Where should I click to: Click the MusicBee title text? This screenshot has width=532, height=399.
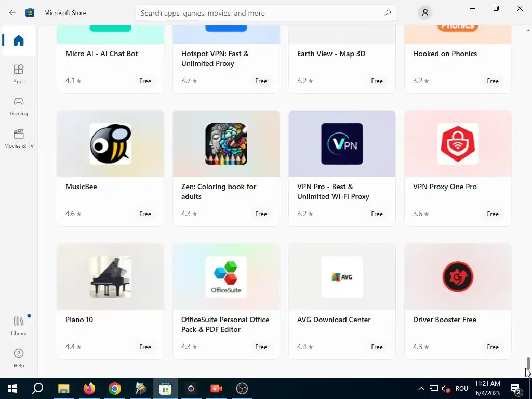(81, 187)
